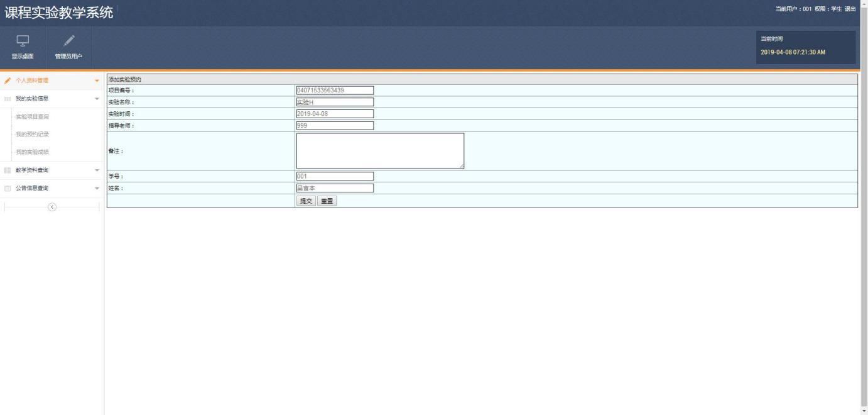
Task: Click 学号： label
Action: (x=116, y=177)
